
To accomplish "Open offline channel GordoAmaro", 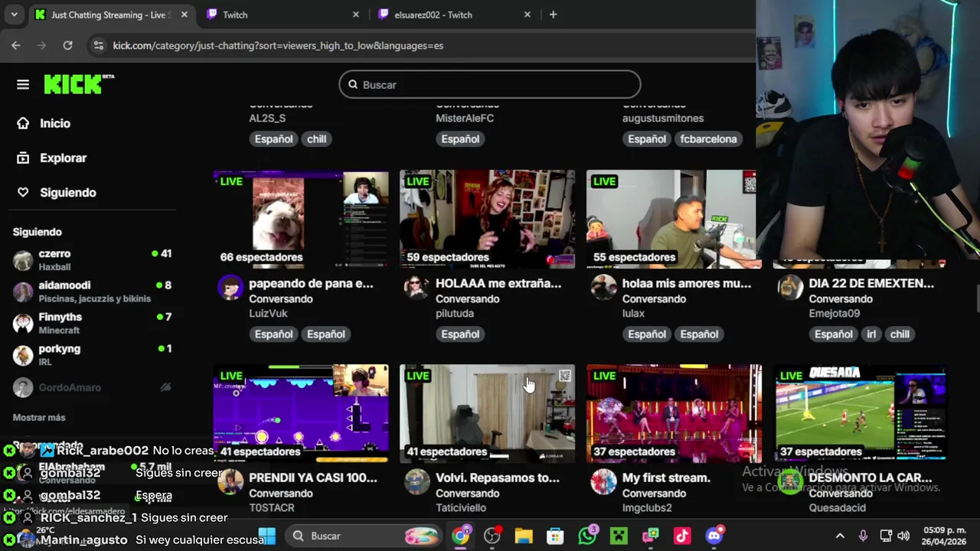I will click(x=92, y=387).
